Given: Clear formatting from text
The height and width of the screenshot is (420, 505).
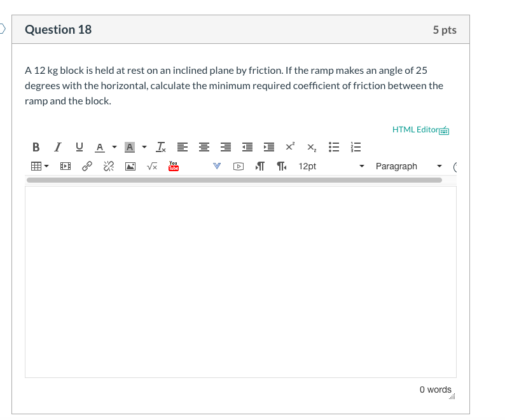Looking at the screenshot, I should pos(161,147).
